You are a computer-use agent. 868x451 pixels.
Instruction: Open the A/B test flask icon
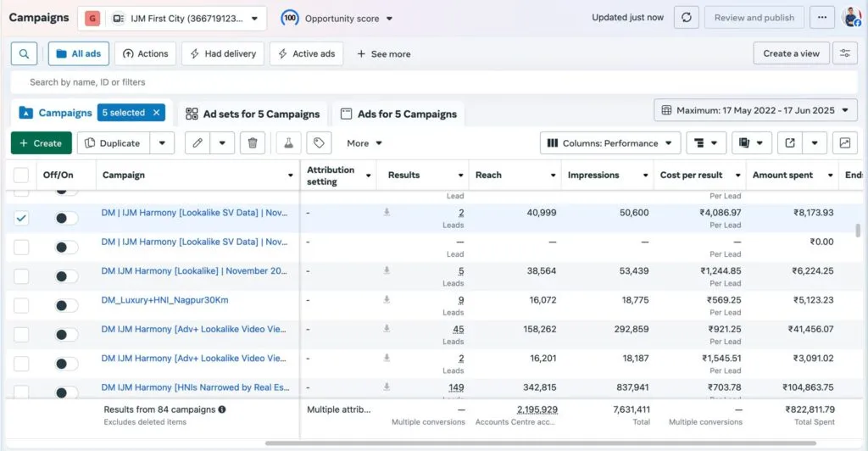tap(288, 143)
